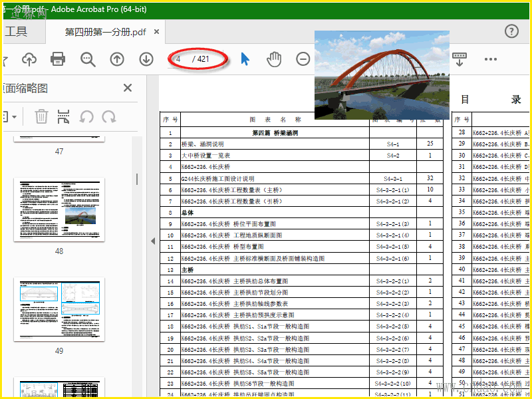Click the upload to cloud icon
The height and width of the screenshot is (399, 532).
tap(29, 59)
